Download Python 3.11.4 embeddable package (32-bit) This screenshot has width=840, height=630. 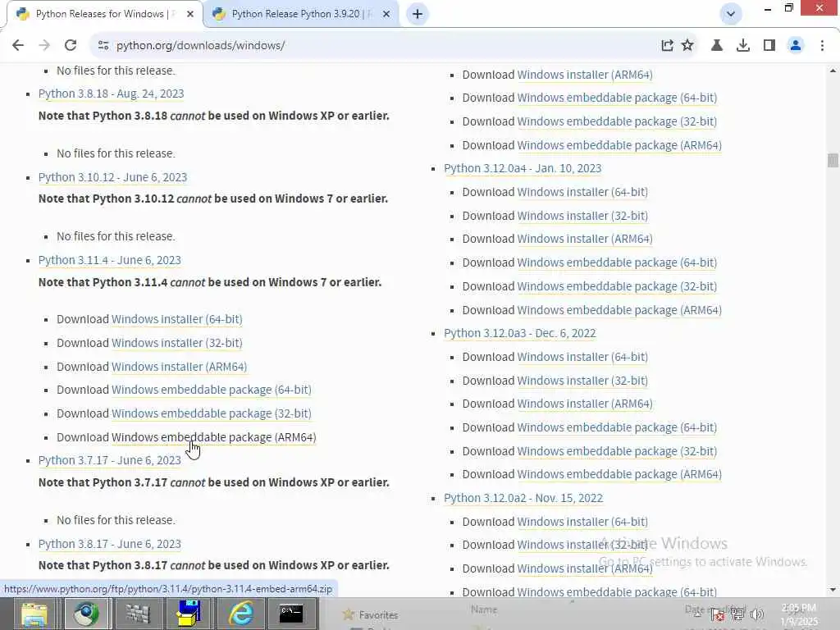click(x=211, y=413)
